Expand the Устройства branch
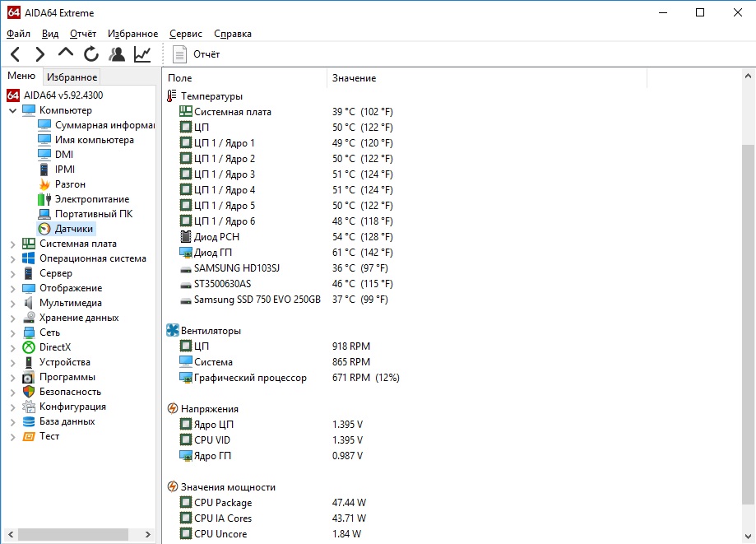This screenshot has height=544, width=756. tap(12, 363)
